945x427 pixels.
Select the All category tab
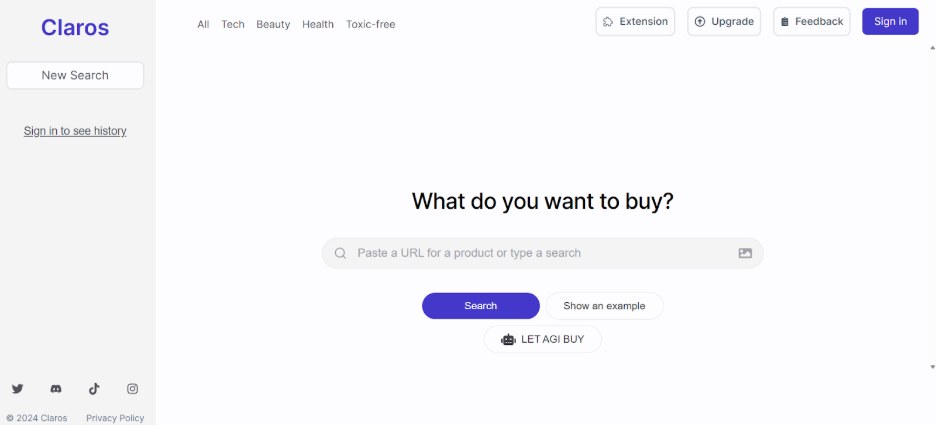(203, 24)
